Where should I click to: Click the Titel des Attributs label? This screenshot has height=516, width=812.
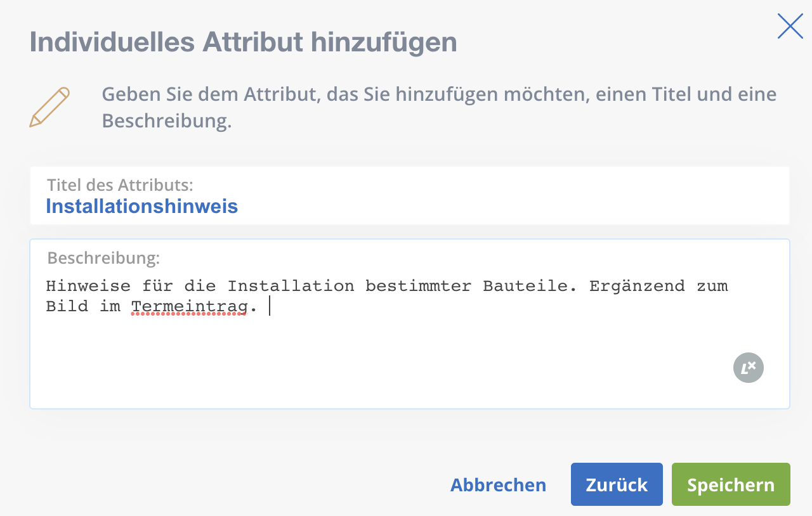click(120, 185)
